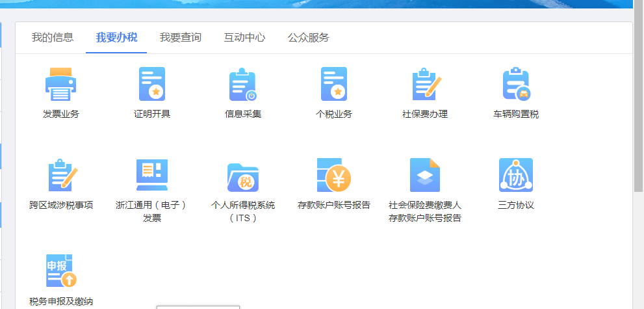Open the 三方协议 协 icon
Viewport: 644px width, 309px height.
tap(516, 175)
